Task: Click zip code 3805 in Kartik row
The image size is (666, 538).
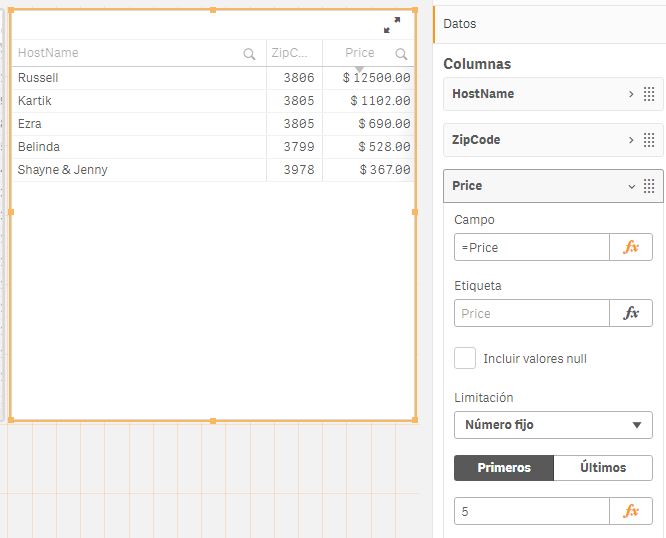Action: click(x=294, y=101)
